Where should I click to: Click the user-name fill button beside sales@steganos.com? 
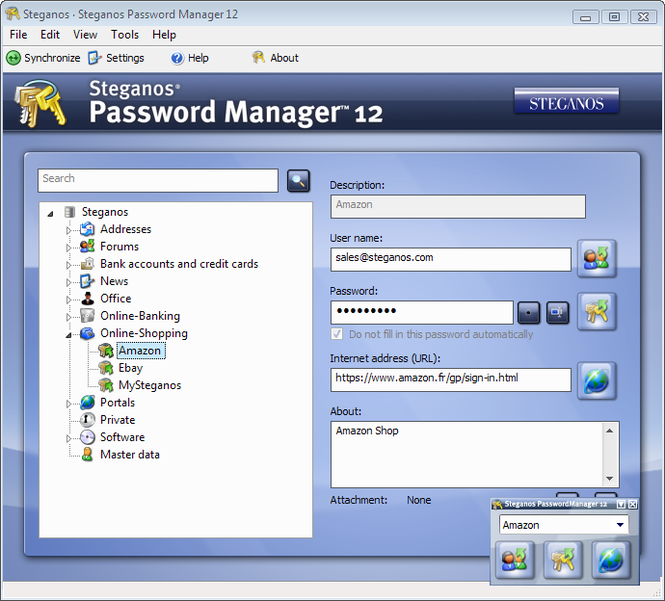[596, 258]
